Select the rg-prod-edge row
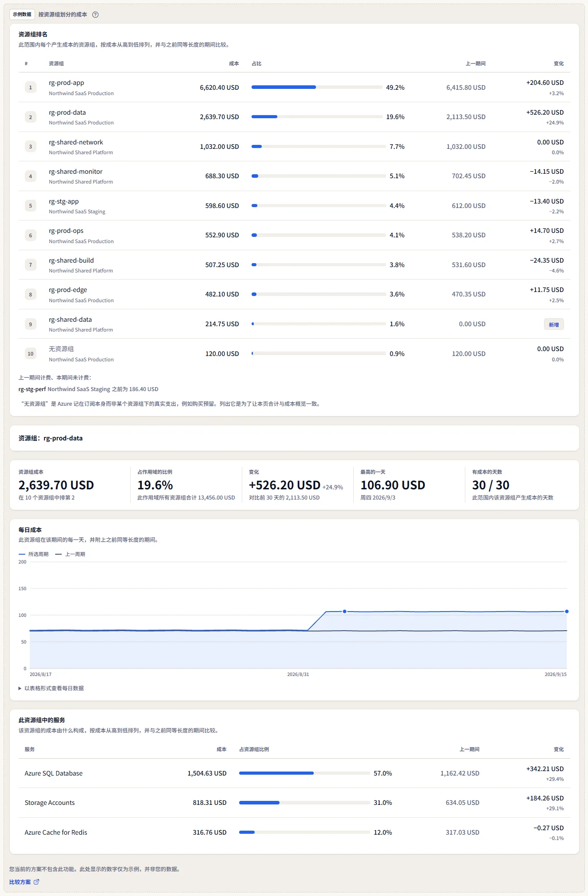Image resolution: width=588 pixels, height=896 pixels. pyautogui.click(x=294, y=294)
